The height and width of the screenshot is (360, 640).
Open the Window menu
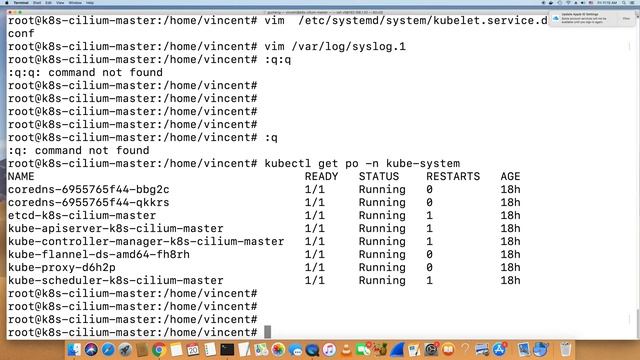[x=75, y=2]
